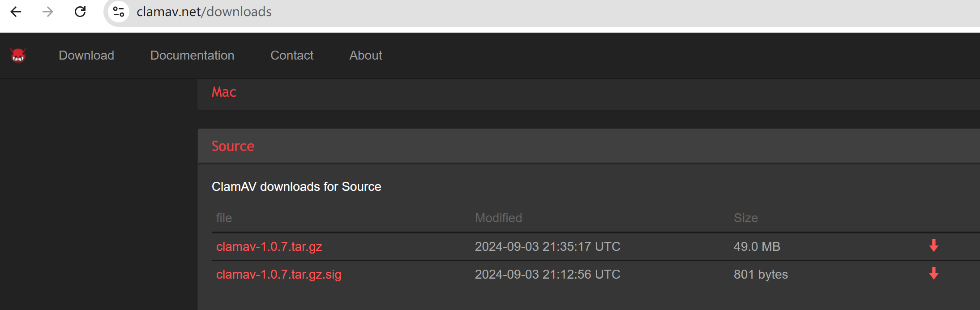Click the "Modified" column header
The image size is (980, 310).
point(498,218)
